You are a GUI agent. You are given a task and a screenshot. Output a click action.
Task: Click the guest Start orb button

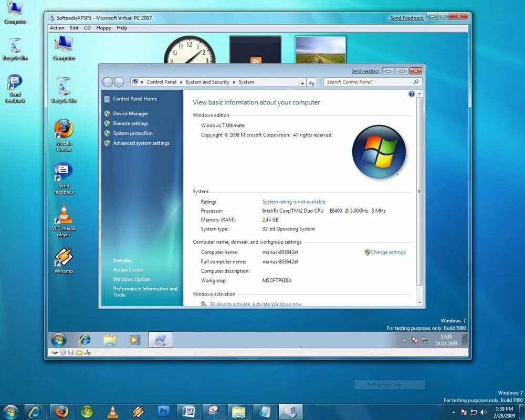[x=59, y=340]
